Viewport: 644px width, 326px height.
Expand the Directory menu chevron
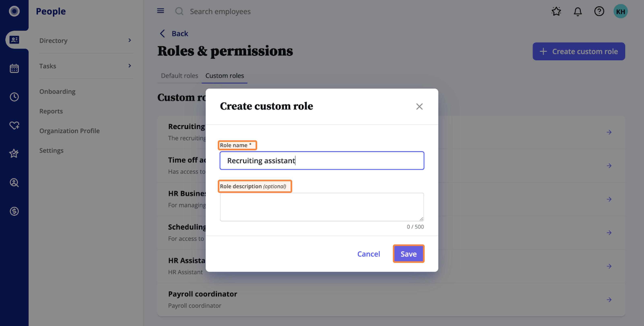coord(129,40)
